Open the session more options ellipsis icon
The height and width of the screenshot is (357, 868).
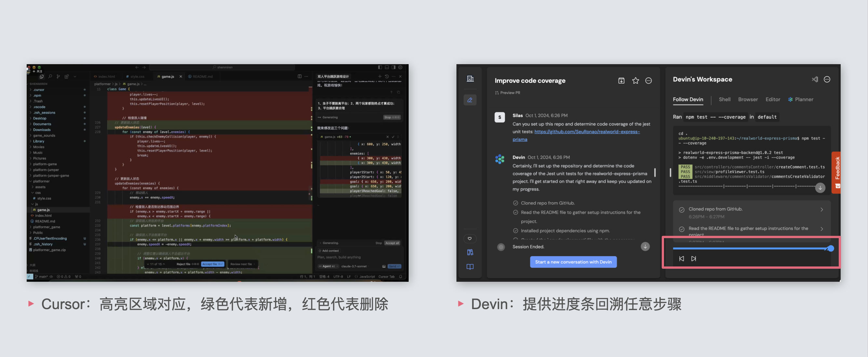coord(648,81)
